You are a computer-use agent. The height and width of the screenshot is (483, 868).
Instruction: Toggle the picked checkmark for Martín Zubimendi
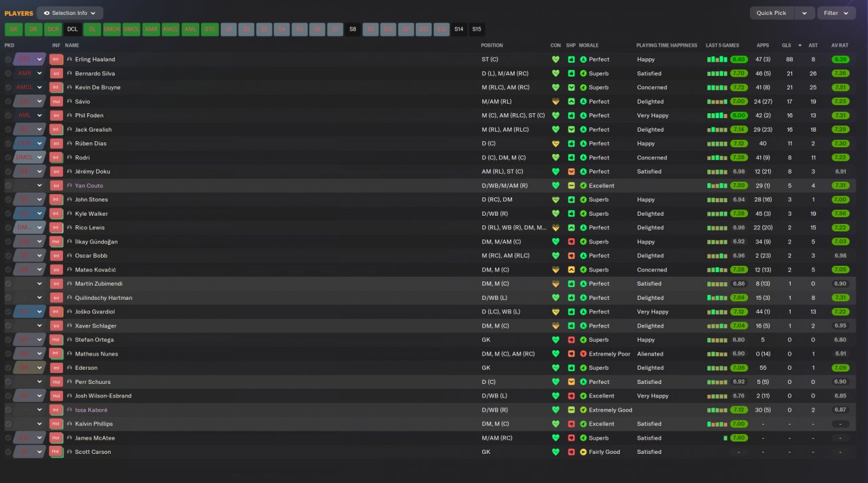click(x=8, y=284)
